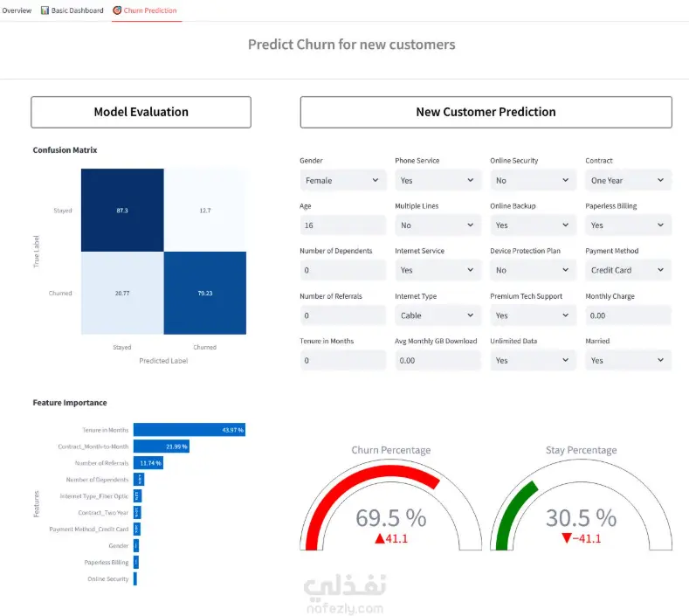
Task: Select the Churn Prediction tab
Action: click(x=145, y=10)
